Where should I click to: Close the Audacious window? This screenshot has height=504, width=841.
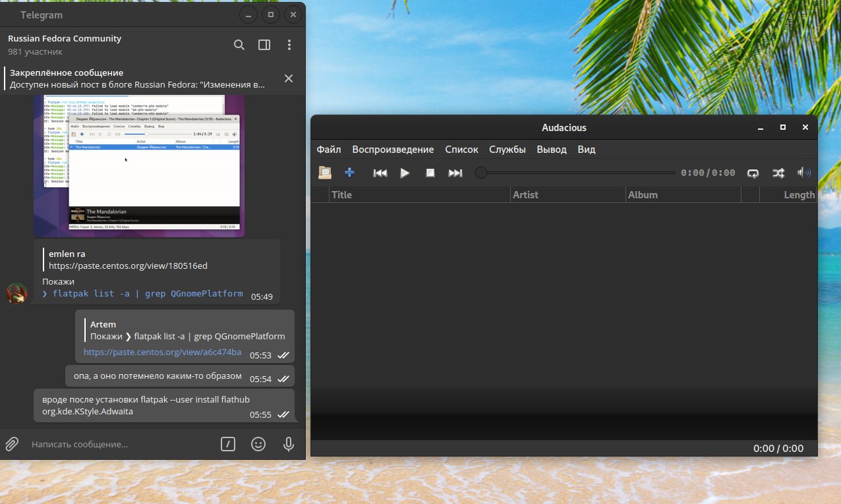click(x=805, y=128)
